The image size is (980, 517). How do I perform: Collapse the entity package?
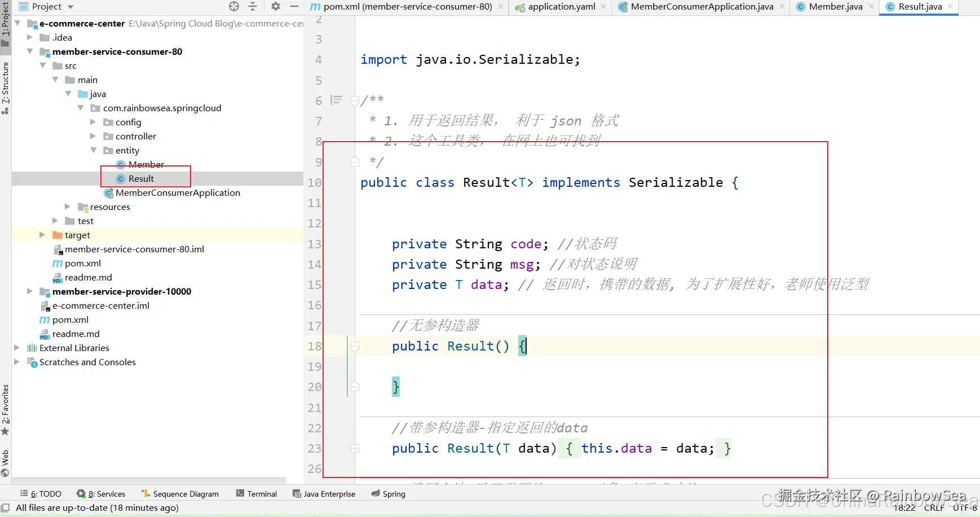click(x=93, y=150)
